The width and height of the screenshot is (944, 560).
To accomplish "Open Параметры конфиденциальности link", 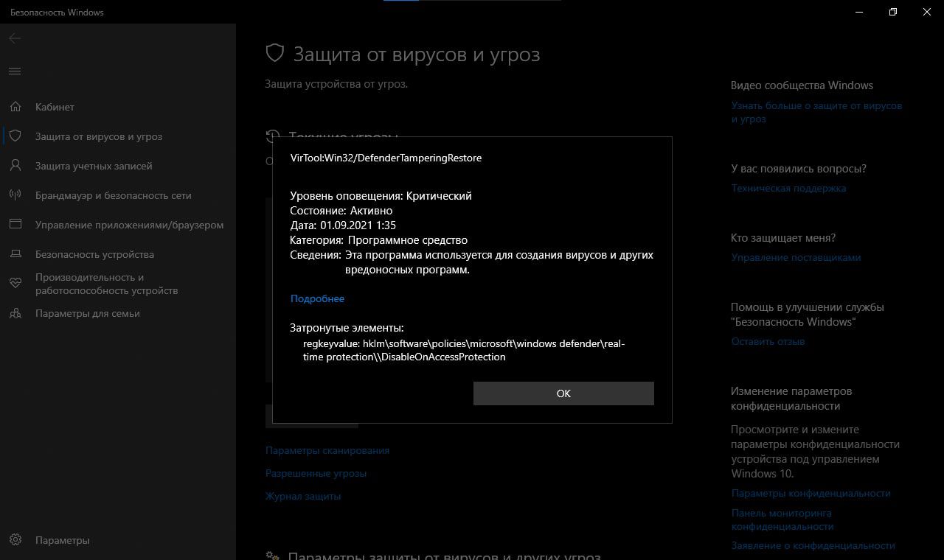I will (x=811, y=493).
